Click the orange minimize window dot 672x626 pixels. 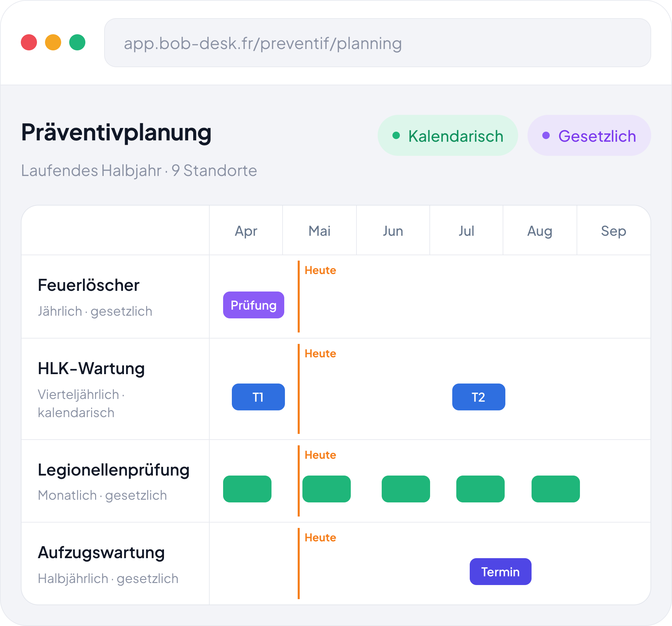[x=53, y=42]
